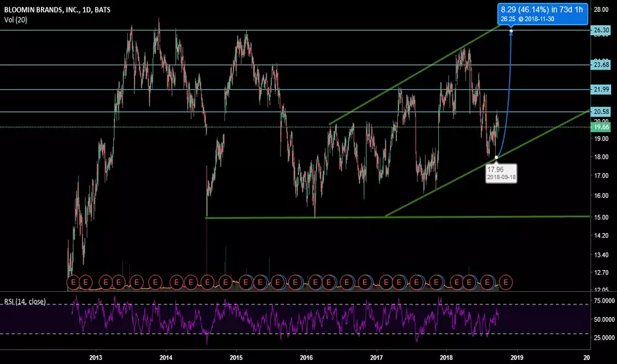Click the 17.96 2018-09-18 start point label

[x=501, y=173]
